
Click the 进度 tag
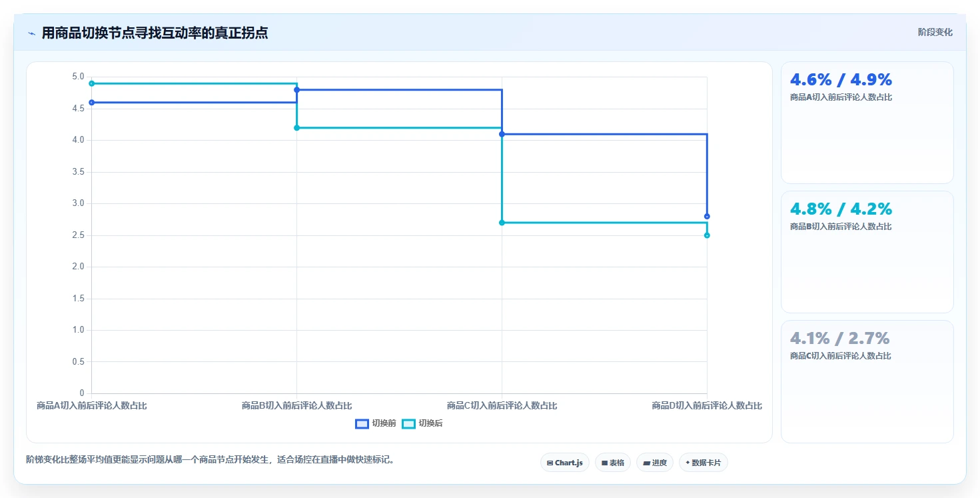[x=655, y=463]
